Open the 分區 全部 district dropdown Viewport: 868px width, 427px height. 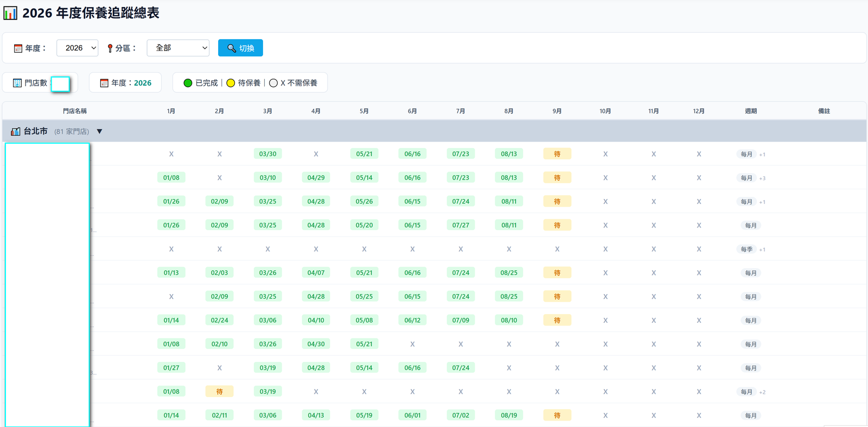[178, 48]
